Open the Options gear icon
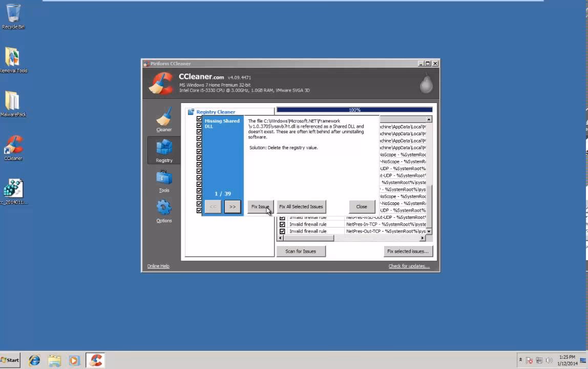 pos(164,211)
